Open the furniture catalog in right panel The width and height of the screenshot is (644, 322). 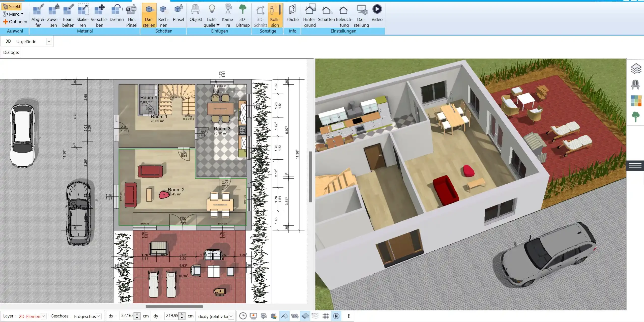point(636,84)
